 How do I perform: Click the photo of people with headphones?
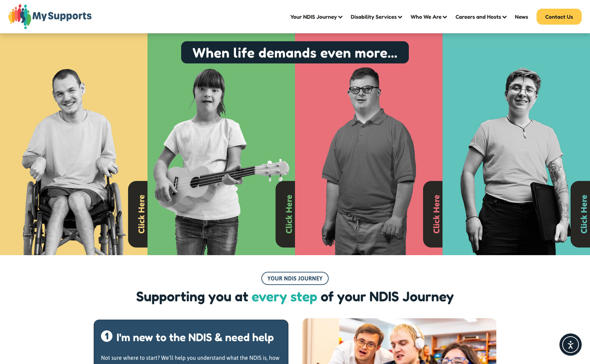click(399, 341)
